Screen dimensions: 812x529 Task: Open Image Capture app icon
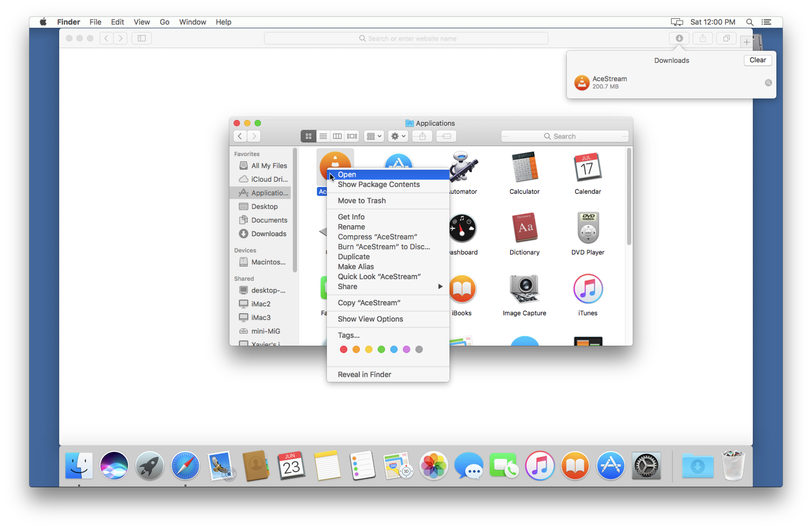(524, 289)
